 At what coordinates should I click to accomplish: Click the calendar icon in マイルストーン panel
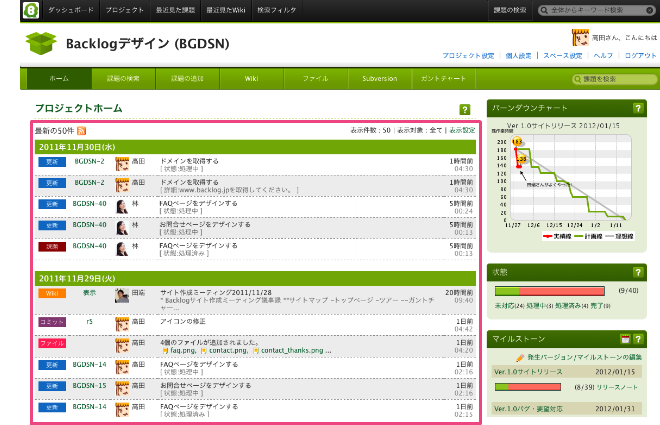[625, 339]
